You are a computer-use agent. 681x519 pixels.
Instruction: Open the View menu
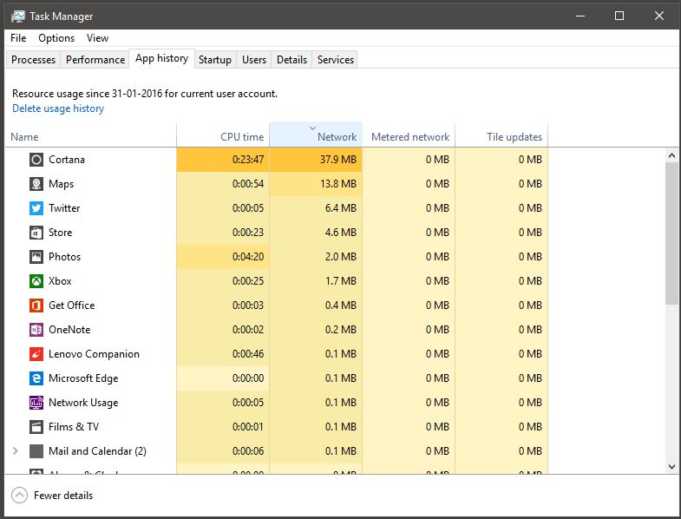(x=97, y=38)
